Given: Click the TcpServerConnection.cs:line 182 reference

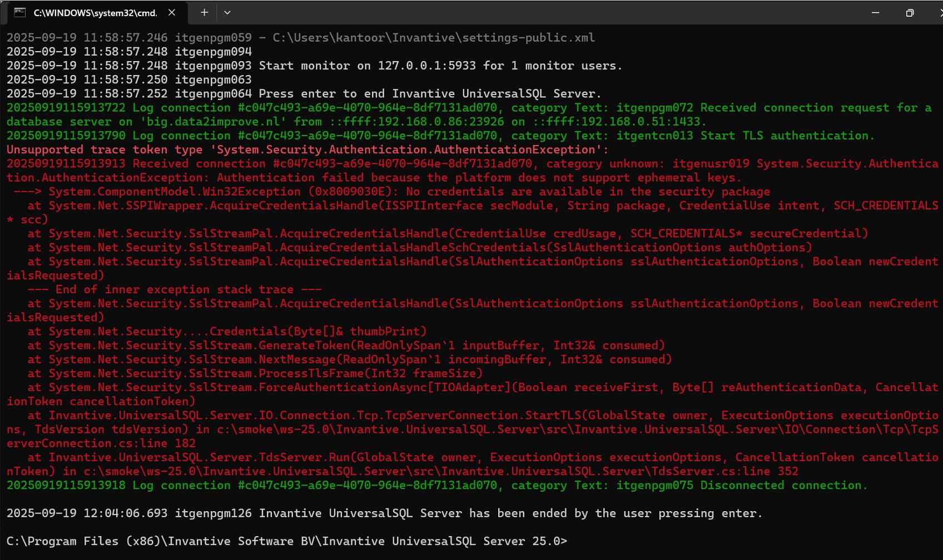Looking at the screenshot, I should pyautogui.click(x=101, y=443).
